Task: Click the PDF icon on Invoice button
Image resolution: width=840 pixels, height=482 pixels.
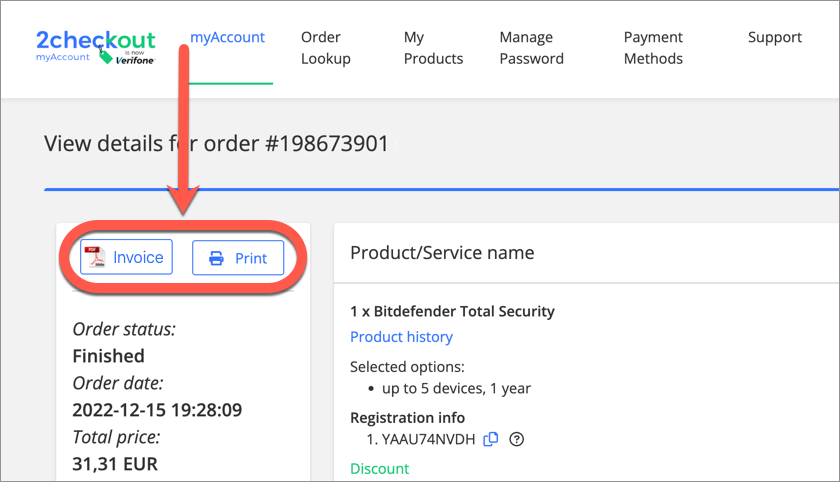Action: pyautogui.click(x=96, y=257)
